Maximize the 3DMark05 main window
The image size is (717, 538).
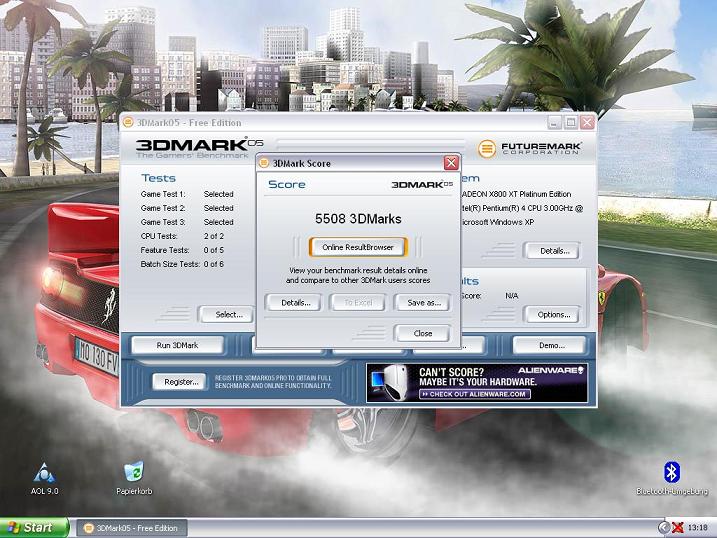[571, 123]
